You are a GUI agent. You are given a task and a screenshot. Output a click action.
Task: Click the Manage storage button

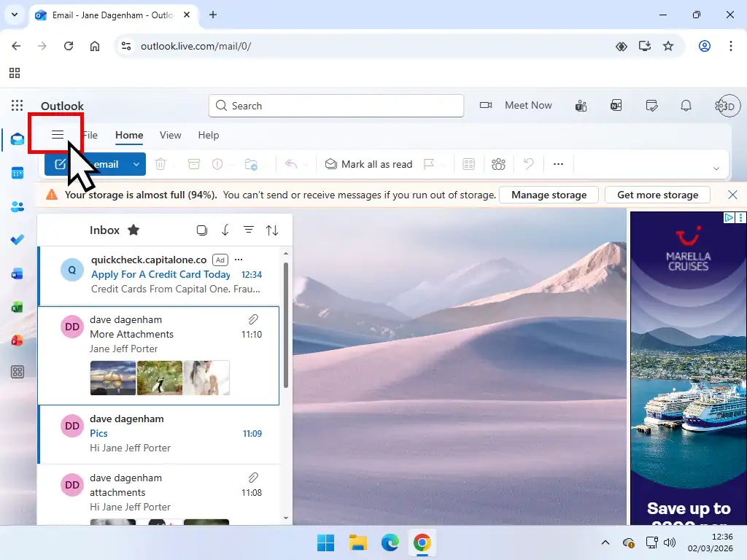[x=549, y=195]
